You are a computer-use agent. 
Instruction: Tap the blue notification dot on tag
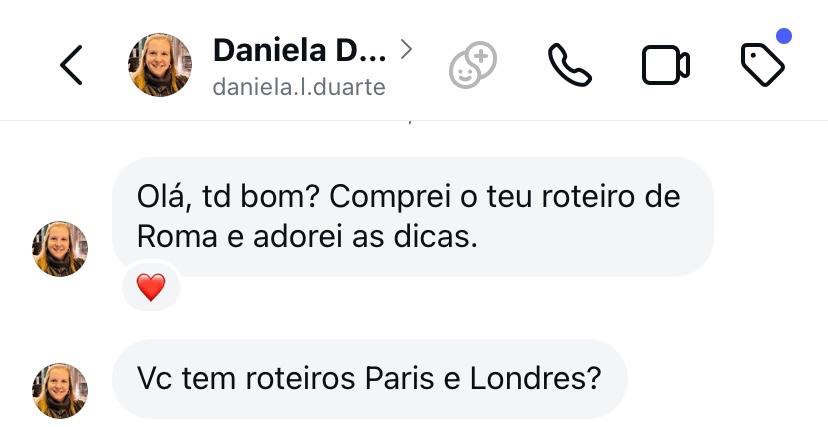click(x=784, y=37)
